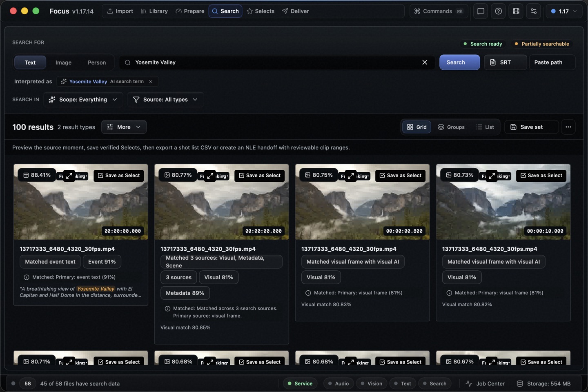Open the Source: All types dropdown
The image size is (588, 392).
coord(165,100)
